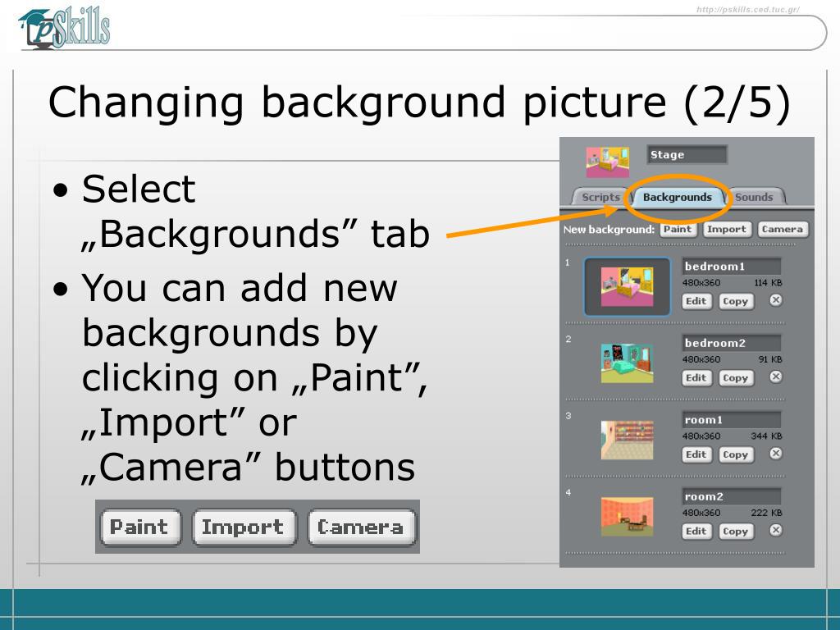The image size is (840, 630).
Task: Click Import next to New background
Action: (727, 230)
